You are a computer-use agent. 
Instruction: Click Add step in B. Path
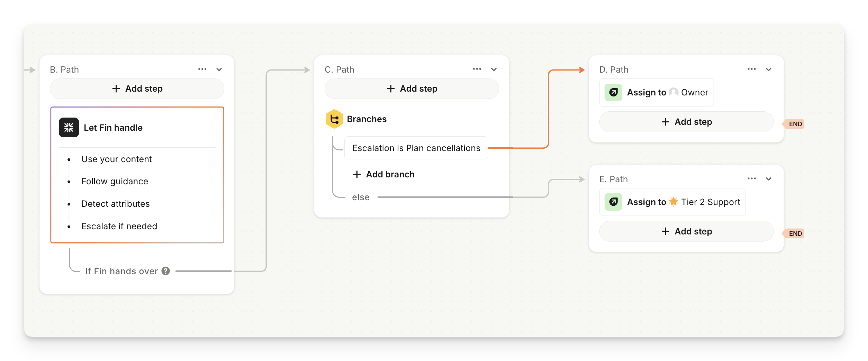point(137,89)
